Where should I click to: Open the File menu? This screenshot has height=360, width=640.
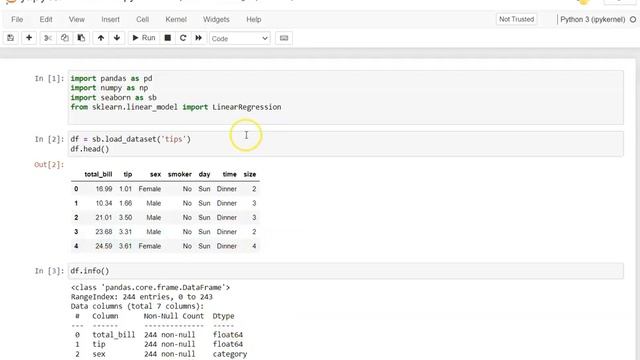click(17, 19)
